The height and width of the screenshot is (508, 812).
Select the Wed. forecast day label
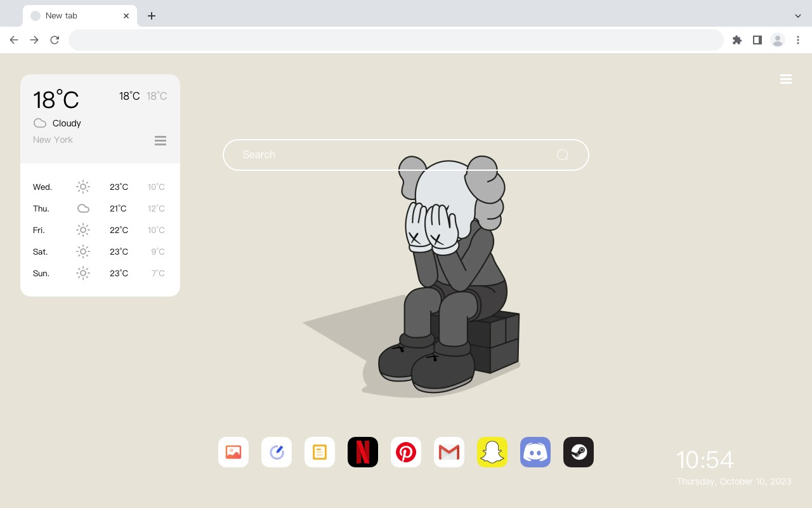[43, 187]
